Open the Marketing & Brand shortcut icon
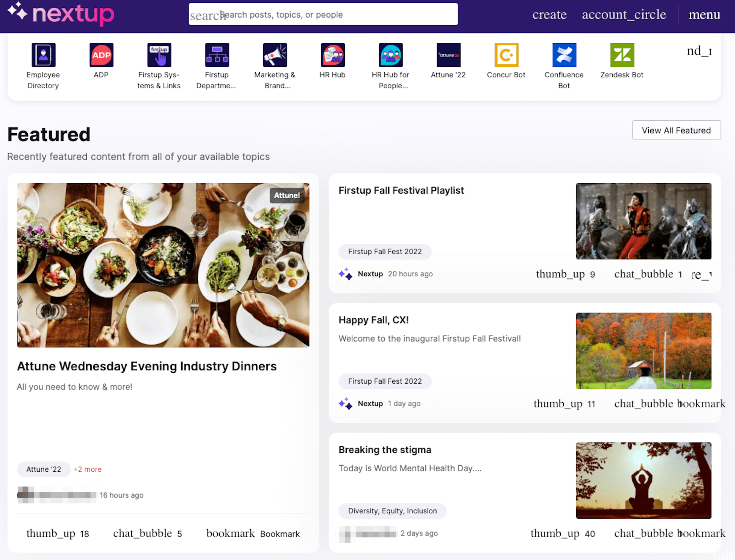Screen dimensions: 735x560 click(275, 55)
